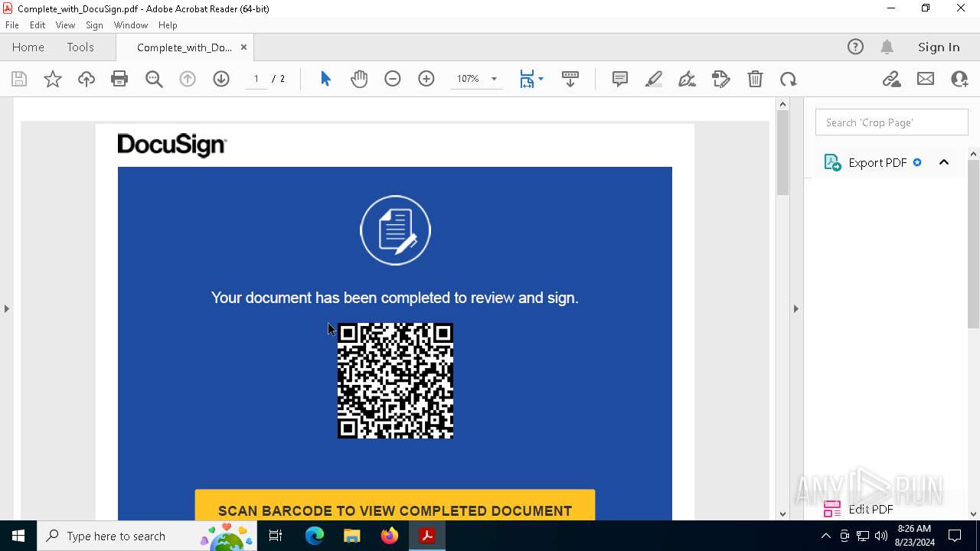This screenshot has height=551, width=980.
Task: Click the right pane scrollbar thumb
Action: (974, 245)
